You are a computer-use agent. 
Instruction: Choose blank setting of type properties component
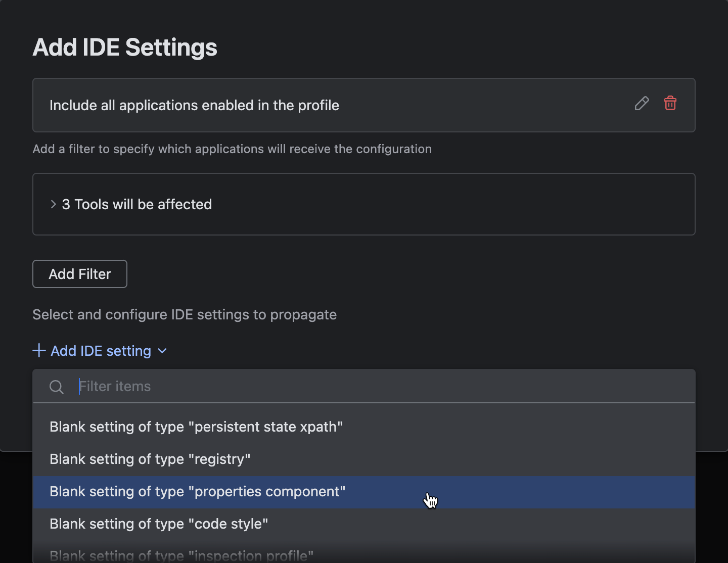click(197, 491)
